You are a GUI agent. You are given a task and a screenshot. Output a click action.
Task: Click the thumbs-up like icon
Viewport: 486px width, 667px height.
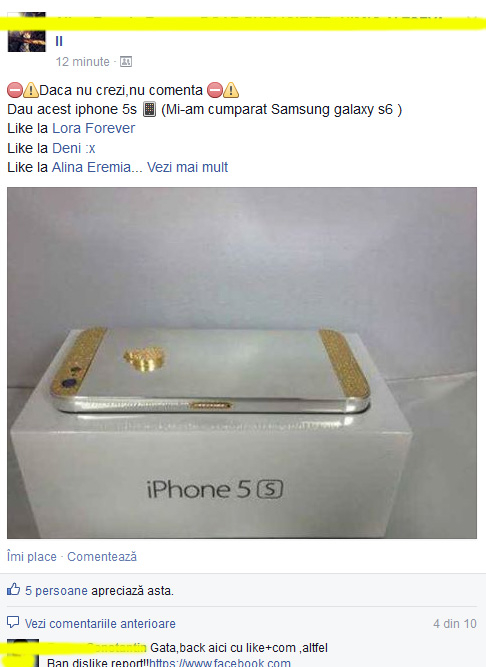click(14, 590)
